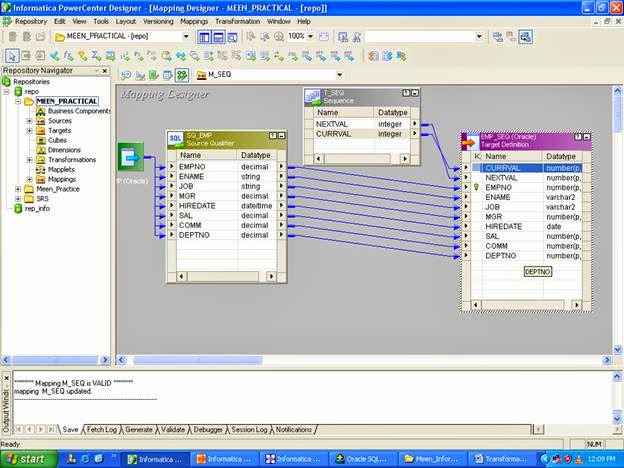Open the Mapplet Designer tool icon
The width and height of the screenshot is (624, 468).
(x=168, y=75)
